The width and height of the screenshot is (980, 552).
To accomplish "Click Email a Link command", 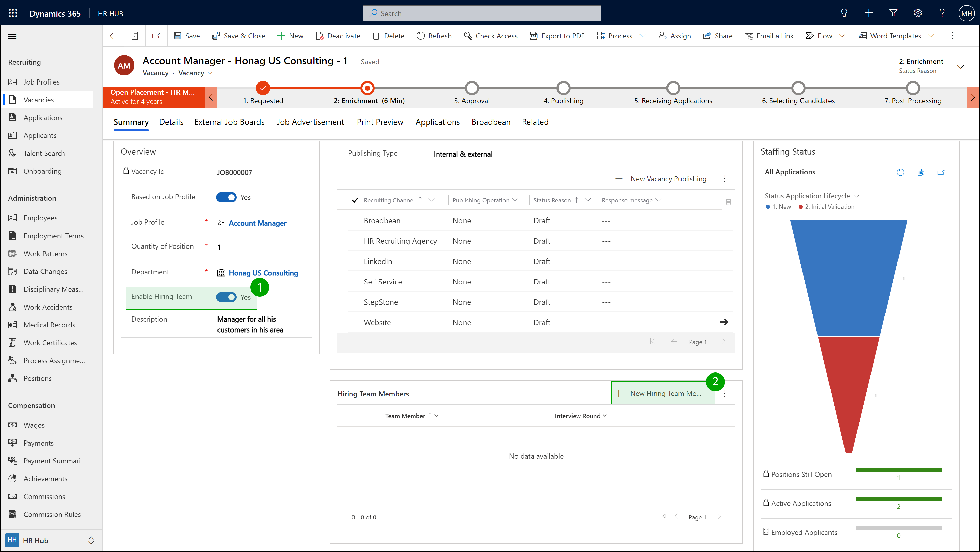I will [x=769, y=36].
